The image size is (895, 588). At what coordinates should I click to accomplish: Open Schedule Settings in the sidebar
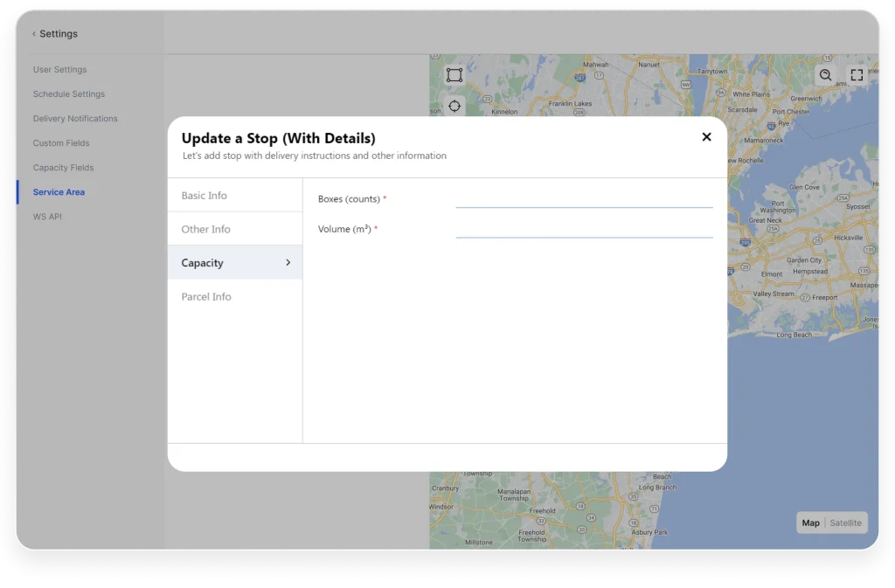(69, 94)
